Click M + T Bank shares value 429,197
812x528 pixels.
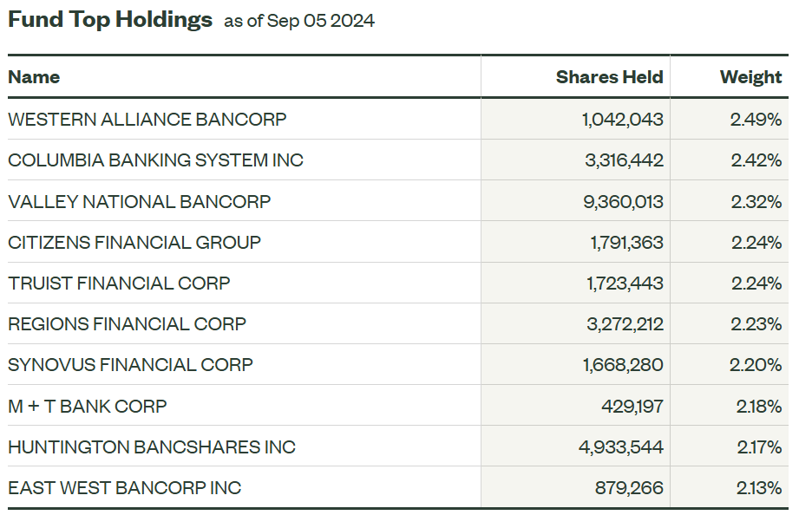[x=632, y=406]
